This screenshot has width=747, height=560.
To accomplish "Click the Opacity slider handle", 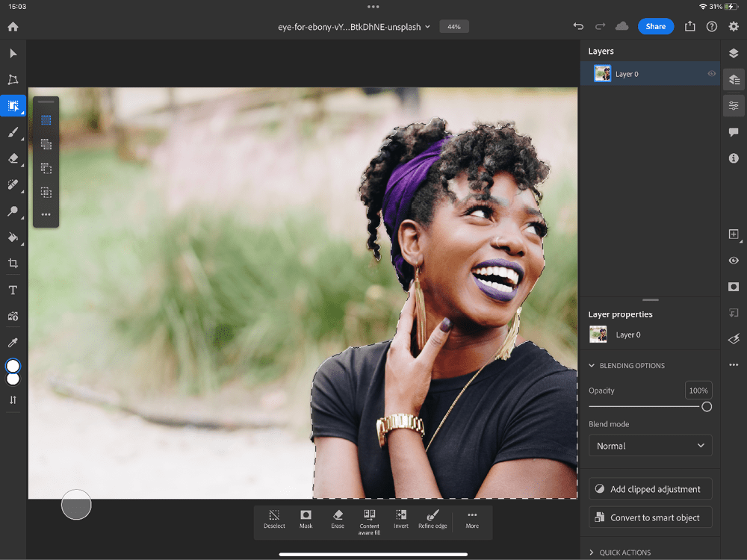I will (706, 407).
